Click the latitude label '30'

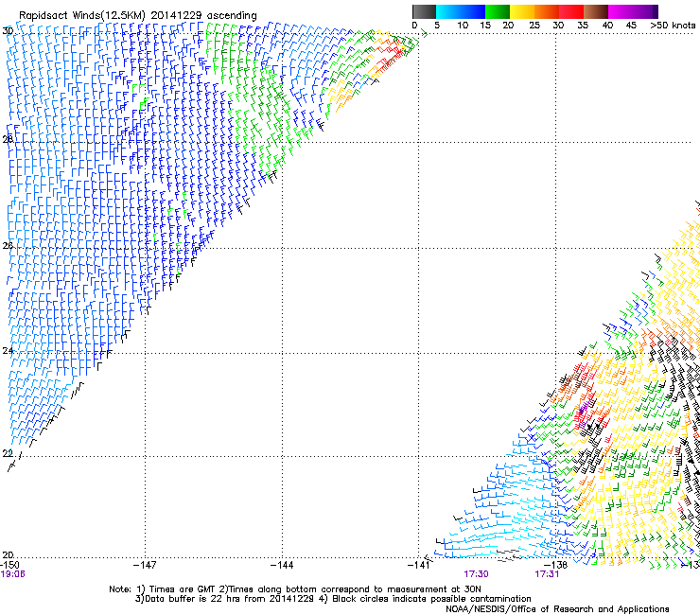8,31
